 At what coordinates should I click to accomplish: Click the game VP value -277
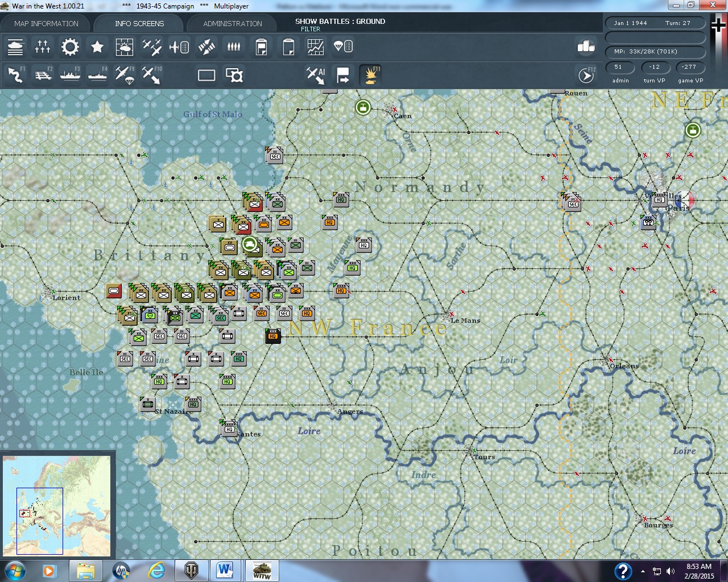click(689, 67)
